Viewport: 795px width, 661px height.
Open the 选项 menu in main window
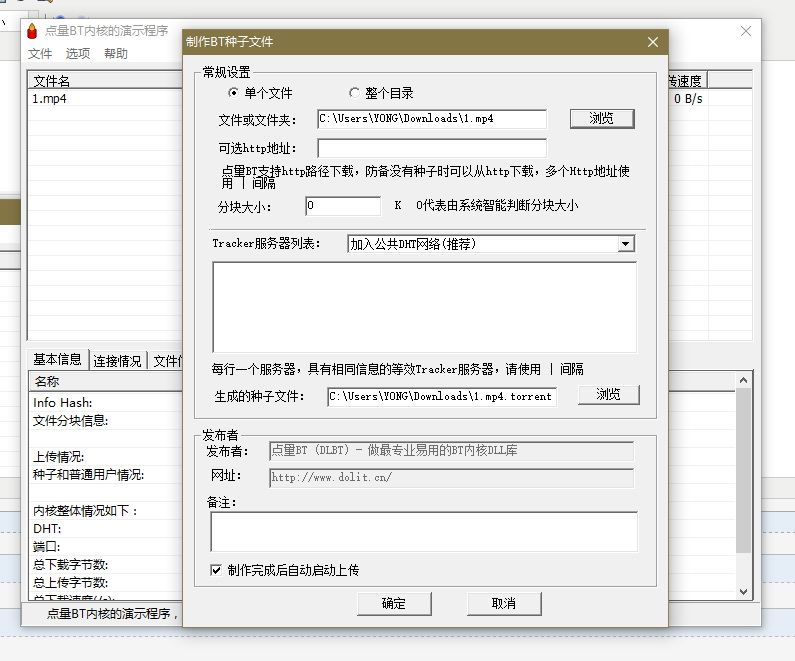[x=78, y=53]
